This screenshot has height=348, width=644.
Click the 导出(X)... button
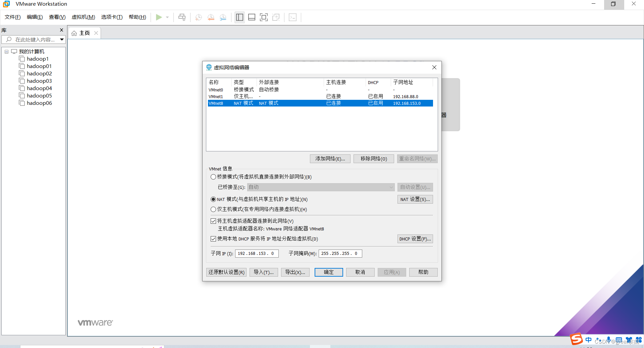coord(295,272)
